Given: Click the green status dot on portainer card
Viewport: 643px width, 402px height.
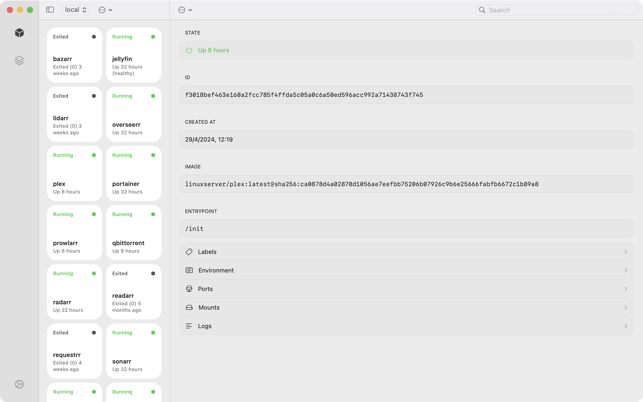Looking at the screenshot, I should coord(153,155).
